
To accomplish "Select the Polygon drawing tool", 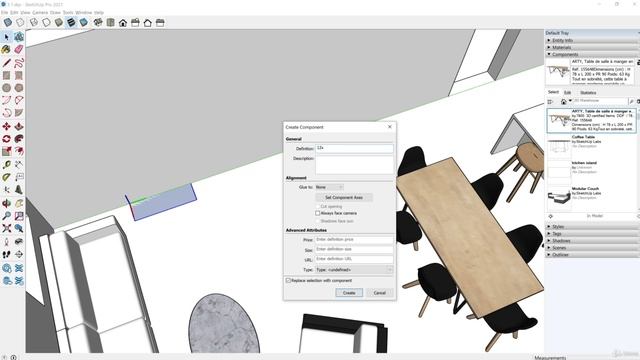I will (19, 88).
